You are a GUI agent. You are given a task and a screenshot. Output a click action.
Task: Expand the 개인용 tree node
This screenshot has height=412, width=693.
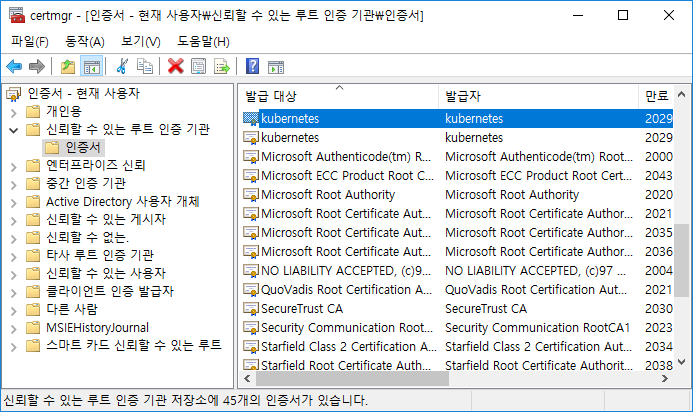coord(14,113)
